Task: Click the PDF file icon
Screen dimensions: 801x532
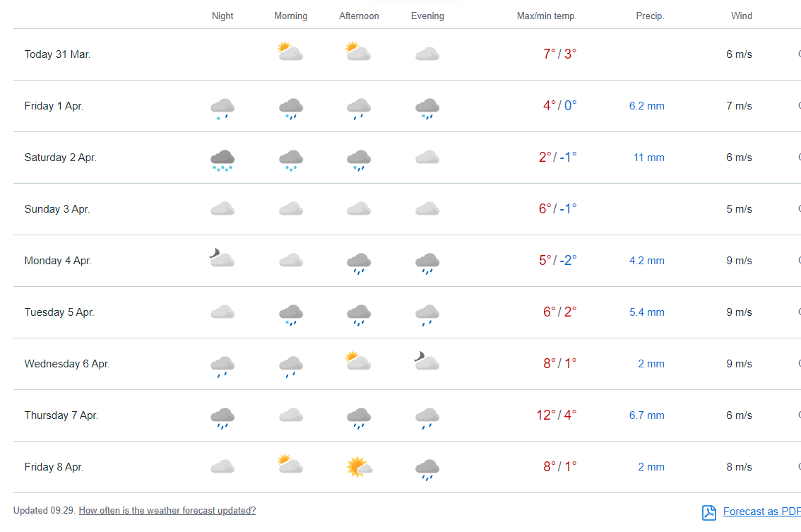Action: (709, 512)
